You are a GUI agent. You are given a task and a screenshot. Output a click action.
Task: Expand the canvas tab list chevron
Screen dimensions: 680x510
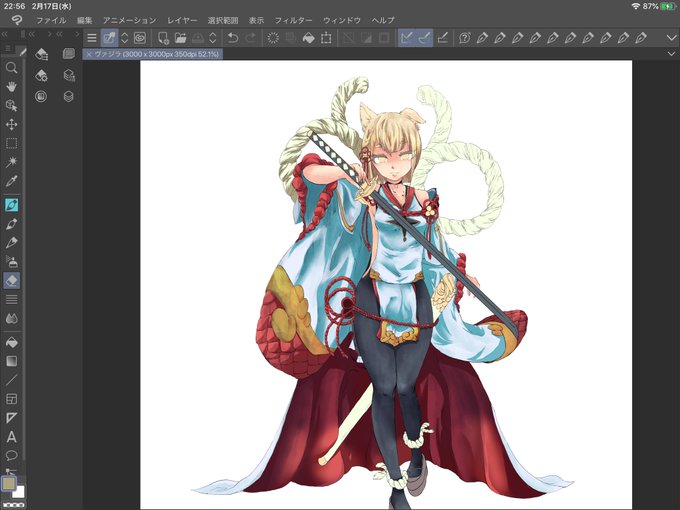point(671,54)
